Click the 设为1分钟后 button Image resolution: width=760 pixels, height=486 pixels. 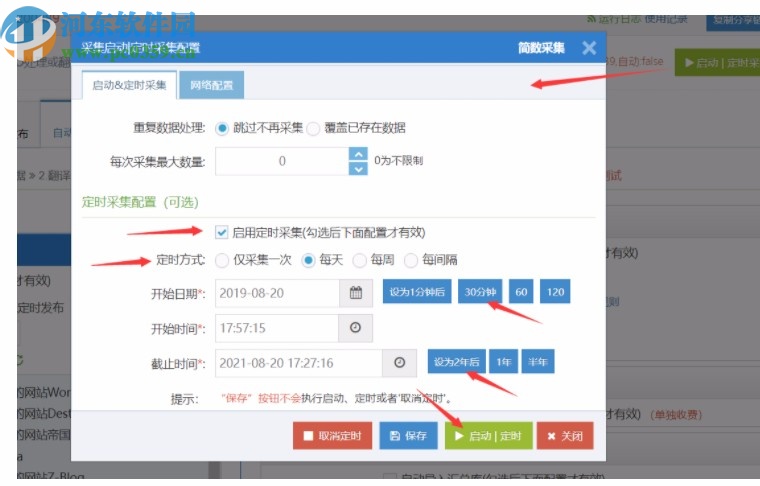pyautogui.click(x=417, y=292)
